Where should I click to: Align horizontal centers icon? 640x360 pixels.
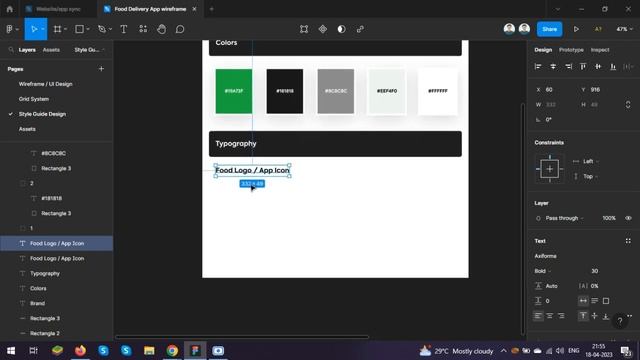click(553, 67)
